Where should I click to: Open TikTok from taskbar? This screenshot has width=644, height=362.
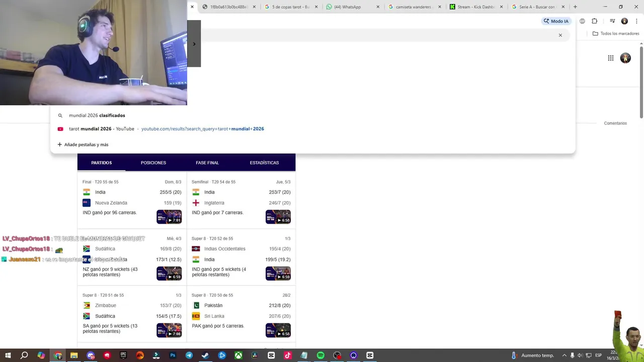pyautogui.click(x=288, y=355)
